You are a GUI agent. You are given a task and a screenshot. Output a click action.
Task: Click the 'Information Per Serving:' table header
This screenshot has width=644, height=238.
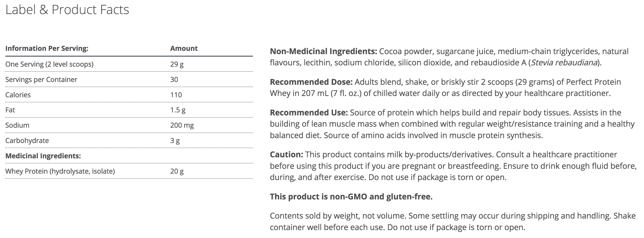pyautogui.click(x=47, y=48)
